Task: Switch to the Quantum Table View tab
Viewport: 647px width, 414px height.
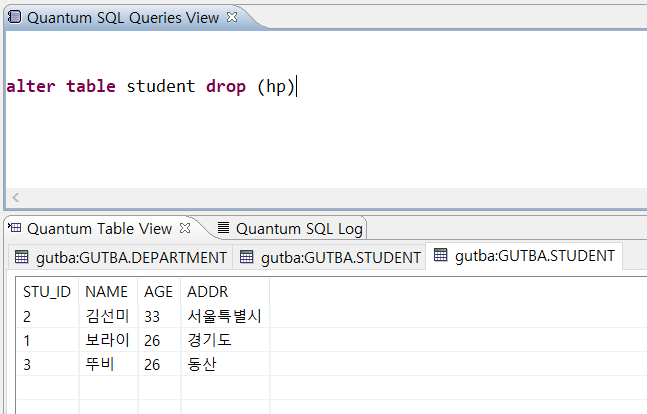Action: pyautogui.click(x=99, y=228)
